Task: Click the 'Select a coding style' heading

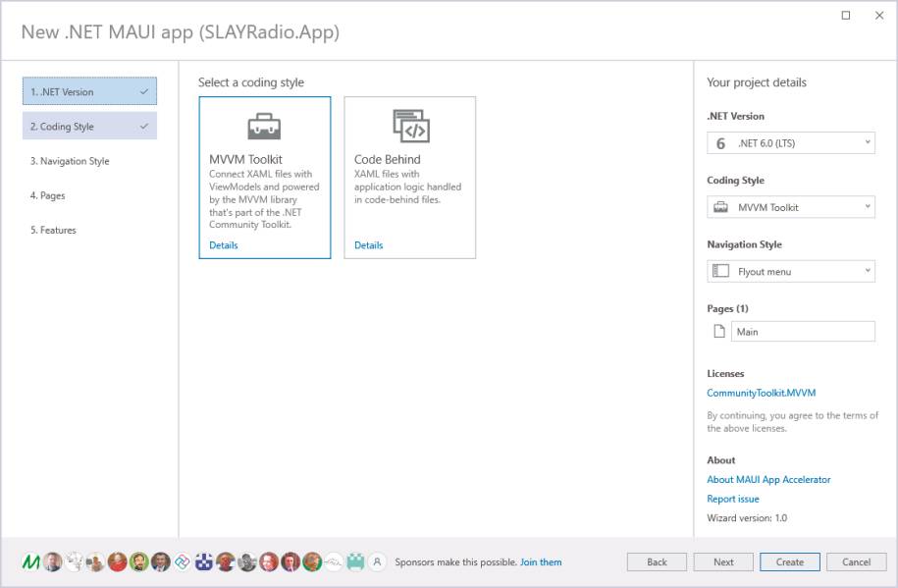Action: (251, 82)
